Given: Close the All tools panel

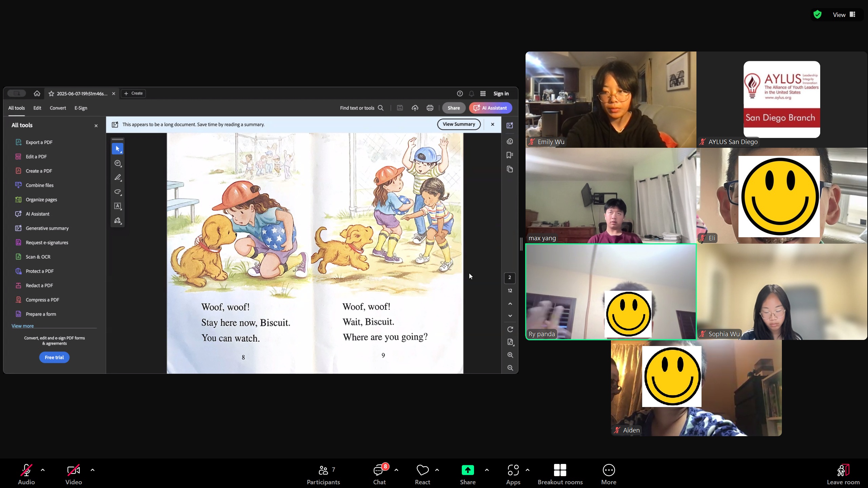Looking at the screenshot, I should tap(96, 126).
